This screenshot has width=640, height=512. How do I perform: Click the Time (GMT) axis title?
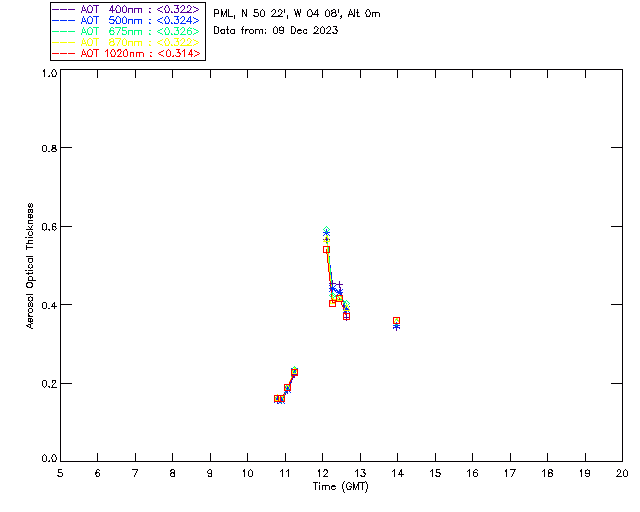pos(340,487)
